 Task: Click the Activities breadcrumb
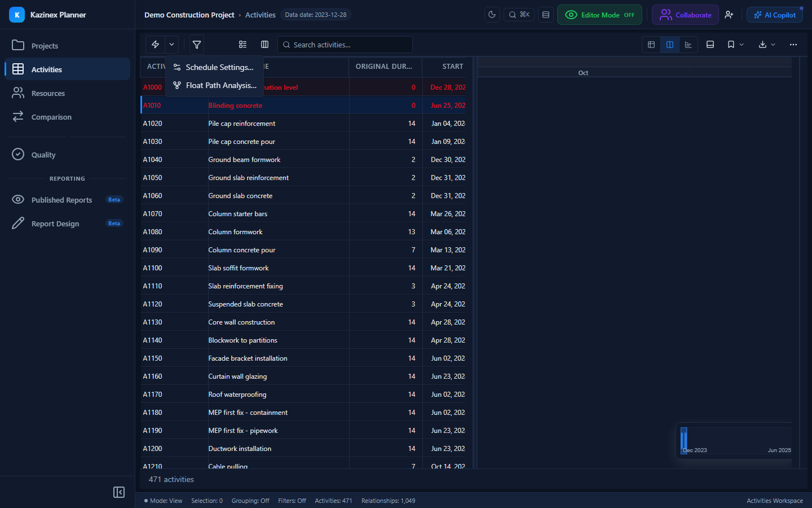click(x=261, y=15)
